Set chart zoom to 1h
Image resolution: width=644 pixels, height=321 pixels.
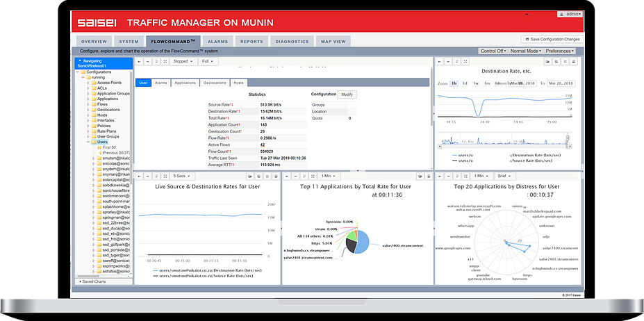pos(454,83)
